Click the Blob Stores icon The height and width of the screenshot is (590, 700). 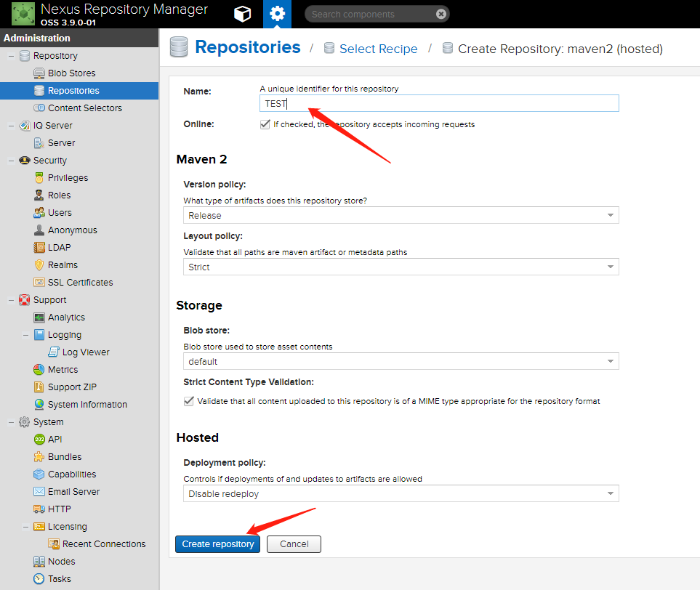click(x=39, y=73)
